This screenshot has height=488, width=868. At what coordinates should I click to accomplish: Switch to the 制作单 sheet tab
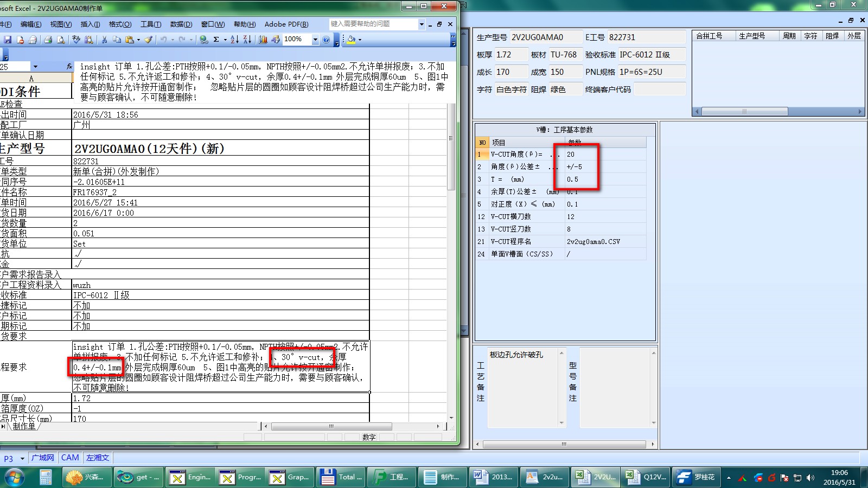[24, 426]
